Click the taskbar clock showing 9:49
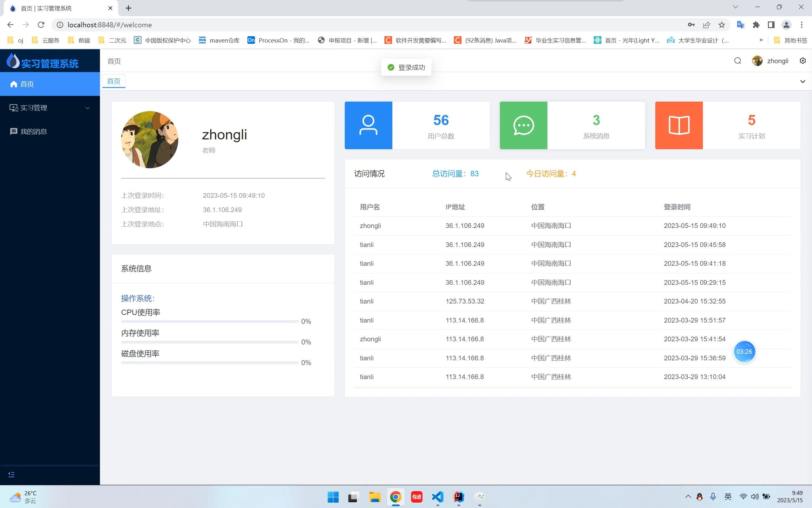Image resolution: width=812 pixels, height=508 pixels. coord(790,497)
